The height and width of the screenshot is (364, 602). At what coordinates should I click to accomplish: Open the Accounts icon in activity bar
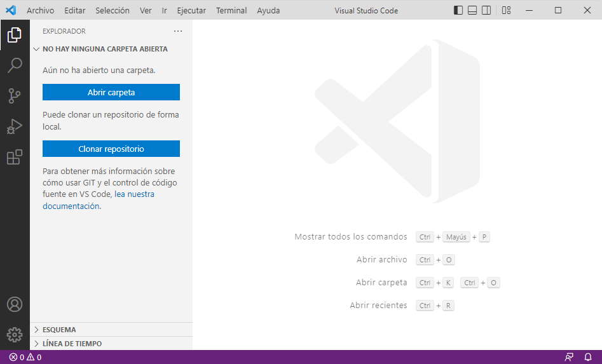point(15,304)
